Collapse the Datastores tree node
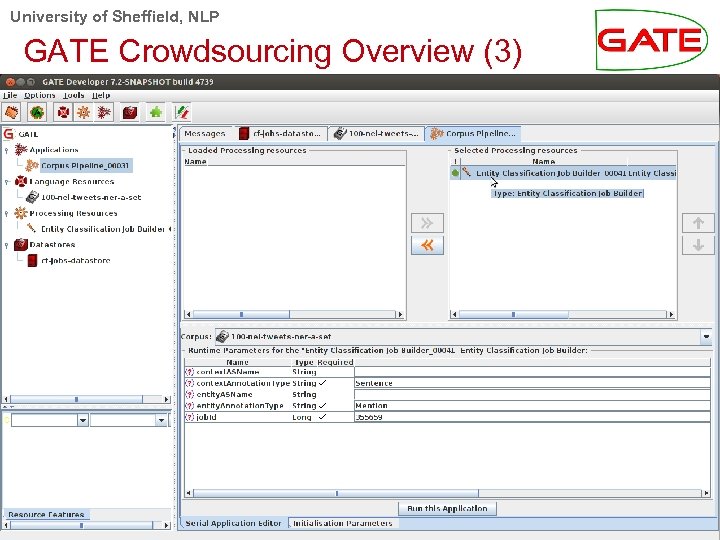This screenshot has width=720, height=540. click(6, 245)
